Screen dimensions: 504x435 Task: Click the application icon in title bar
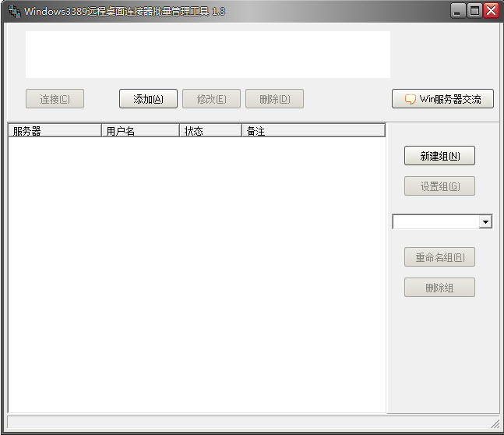(14, 11)
